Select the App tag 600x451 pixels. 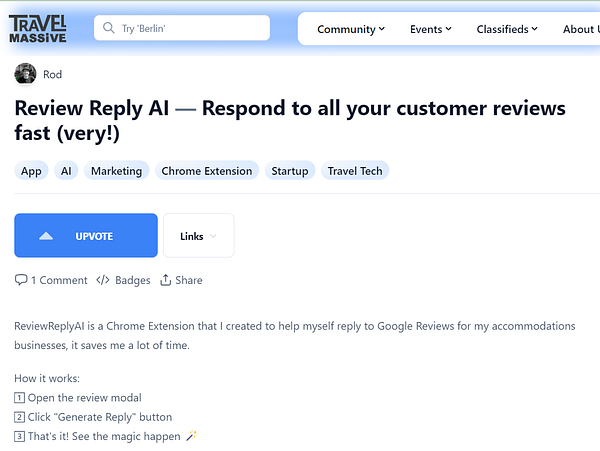(31, 171)
